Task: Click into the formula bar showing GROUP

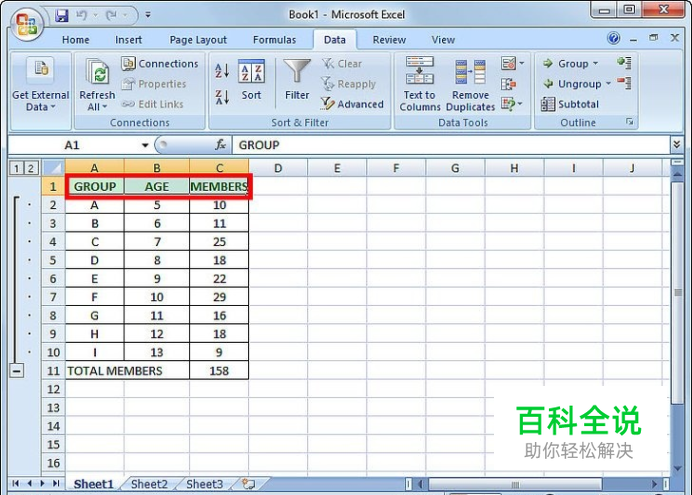Action: [450, 145]
